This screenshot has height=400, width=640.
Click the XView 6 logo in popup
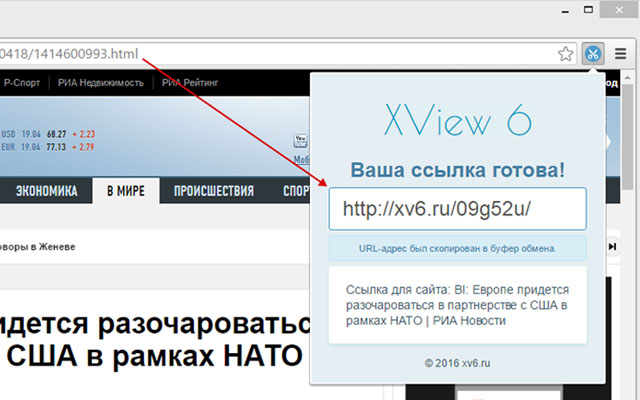tap(458, 120)
